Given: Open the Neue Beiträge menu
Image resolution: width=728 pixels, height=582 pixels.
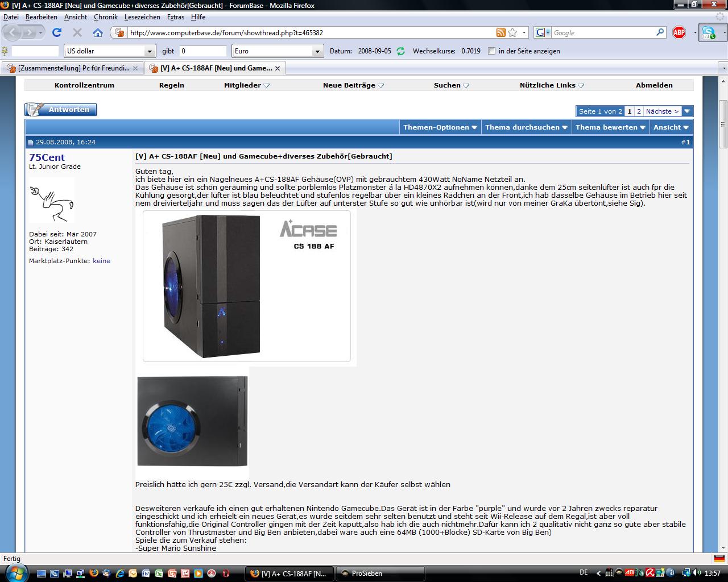Looking at the screenshot, I should click(353, 85).
